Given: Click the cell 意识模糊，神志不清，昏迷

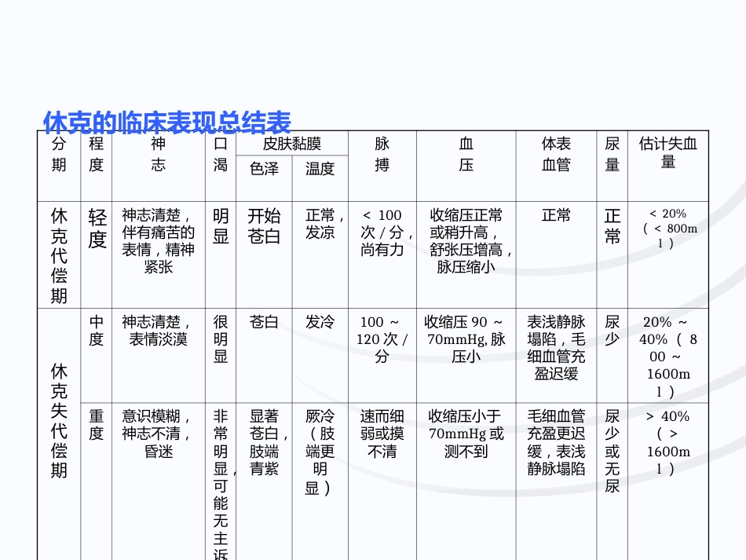Looking at the screenshot, I should coord(159,481).
